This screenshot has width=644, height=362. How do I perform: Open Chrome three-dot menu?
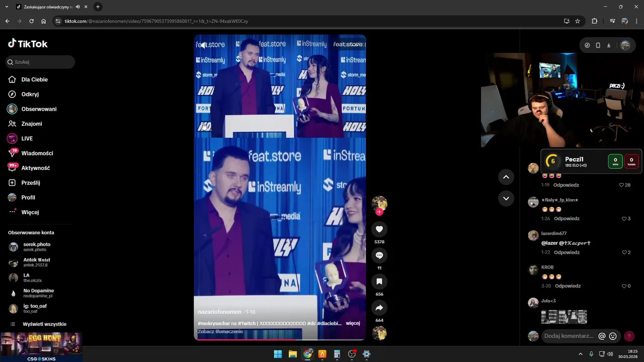[x=636, y=21]
